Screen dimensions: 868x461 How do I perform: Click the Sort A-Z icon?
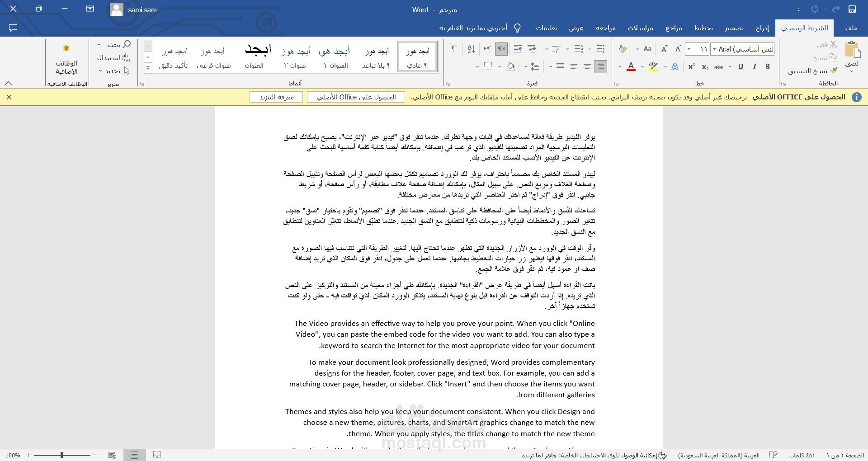point(472,49)
